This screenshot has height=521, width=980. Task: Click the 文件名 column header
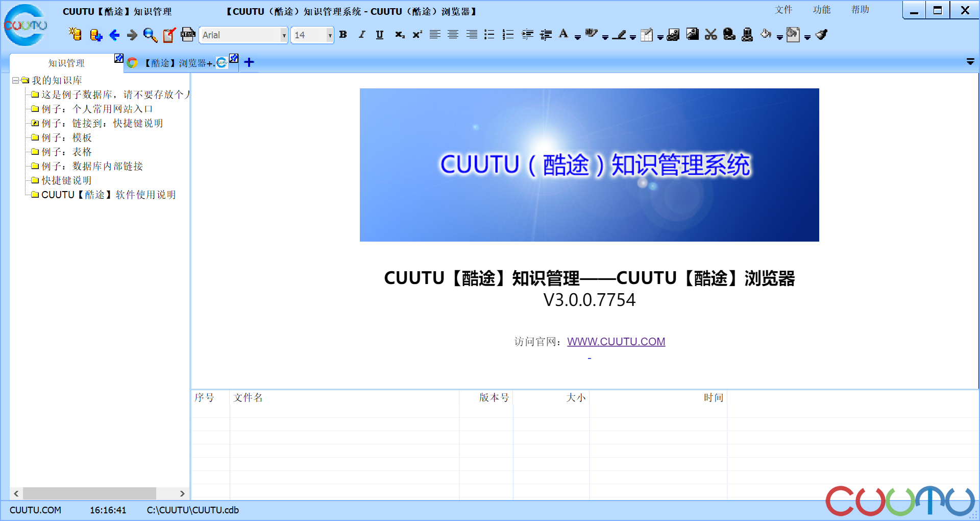tap(345, 397)
